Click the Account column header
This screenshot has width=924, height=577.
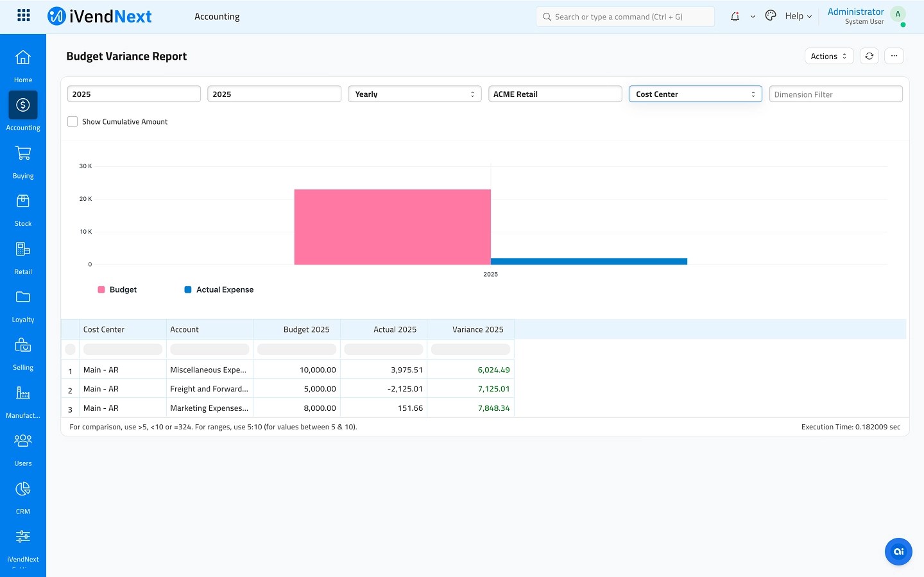pos(210,329)
